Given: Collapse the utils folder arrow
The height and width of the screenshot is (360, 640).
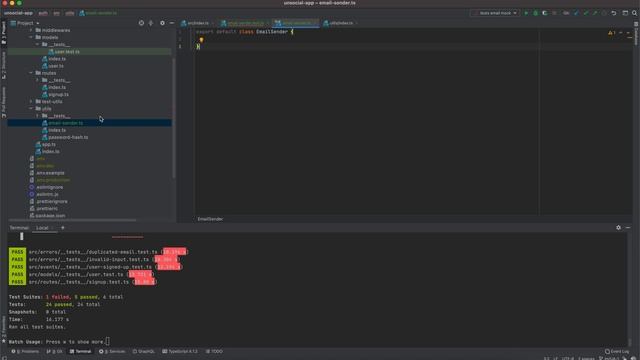Looking at the screenshot, I should [x=31, y=109].
